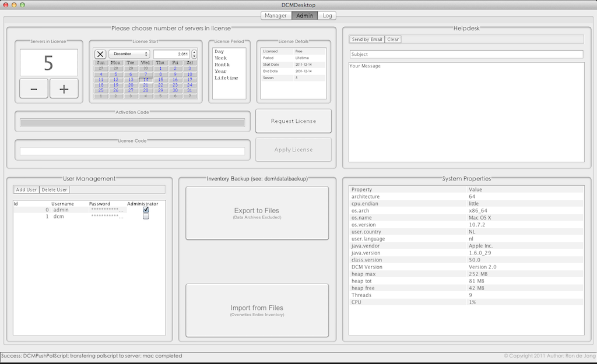This screenshot has height=364, width=597.
Task: Clear the License Start date with X button
Action: (x=100, y=54)
